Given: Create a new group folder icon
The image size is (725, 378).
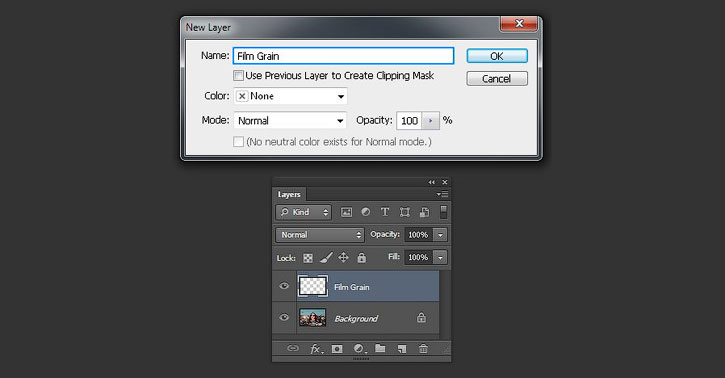Looking at the screenshot, I should point(380,348).
